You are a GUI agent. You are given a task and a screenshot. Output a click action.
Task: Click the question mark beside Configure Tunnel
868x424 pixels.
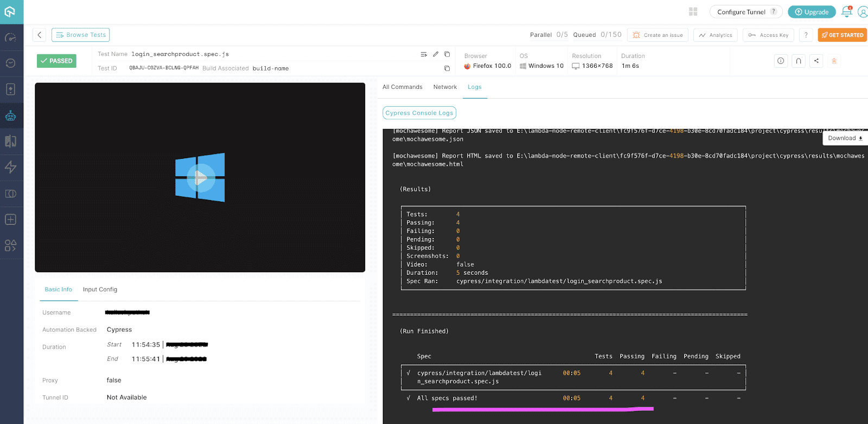coord(774,11)
